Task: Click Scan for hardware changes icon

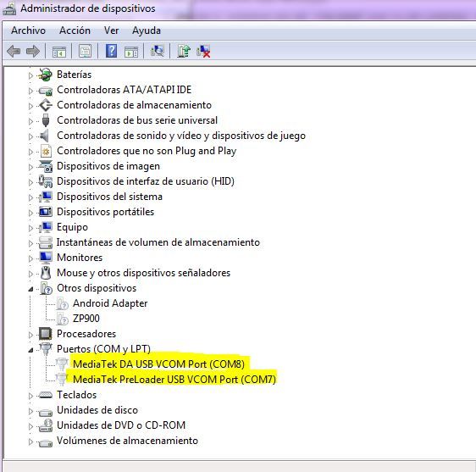Action: (x=158, y=51)
